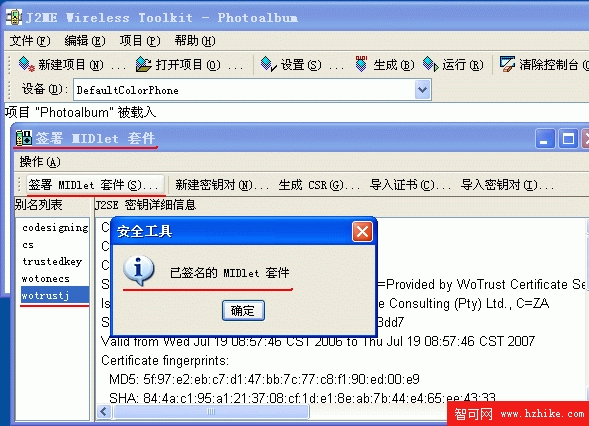Screen dimensions: 589x426
Task: Expand the DefaultColorPhone device dropdown
Action: 423,90
